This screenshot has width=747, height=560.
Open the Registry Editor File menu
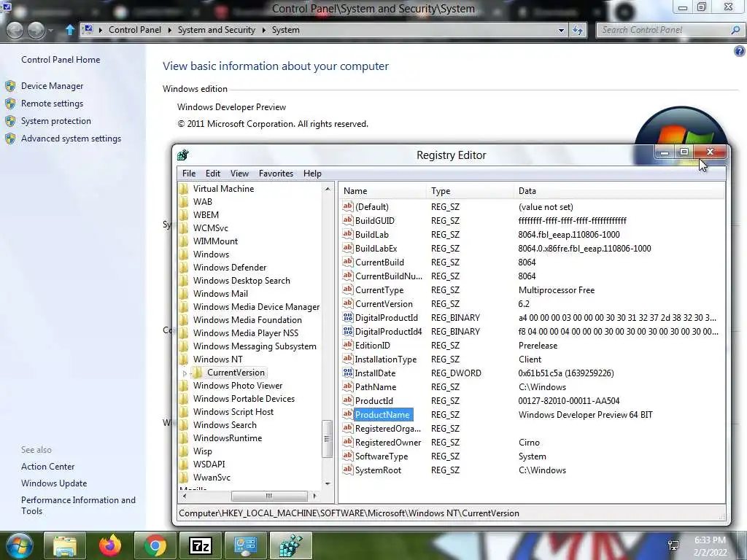(x=189, y=174)
